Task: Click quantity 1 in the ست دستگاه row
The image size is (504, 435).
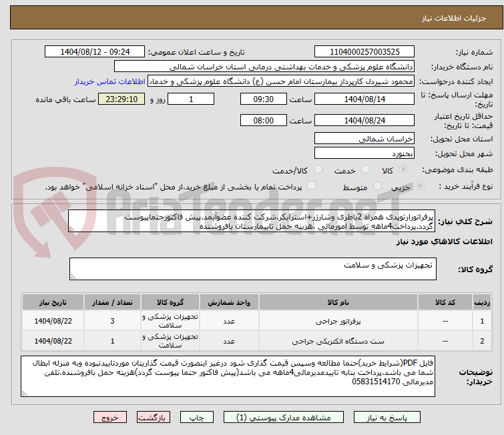Action: pos(112,341)
